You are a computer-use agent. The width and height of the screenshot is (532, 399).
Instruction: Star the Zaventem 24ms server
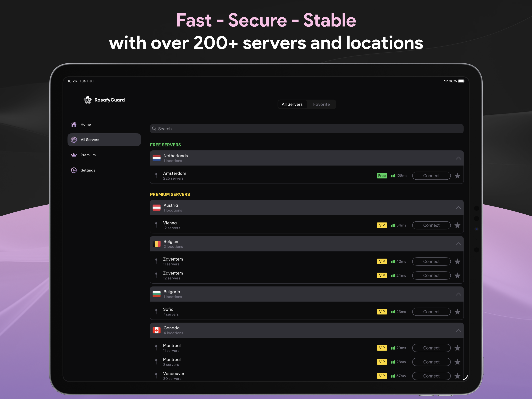(x=457, y=276)
